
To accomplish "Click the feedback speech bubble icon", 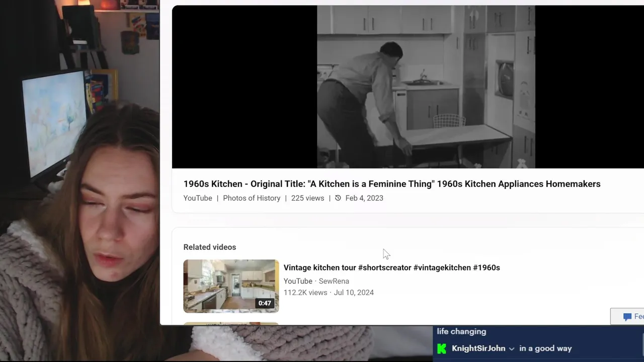I will (x=627, y=317).
